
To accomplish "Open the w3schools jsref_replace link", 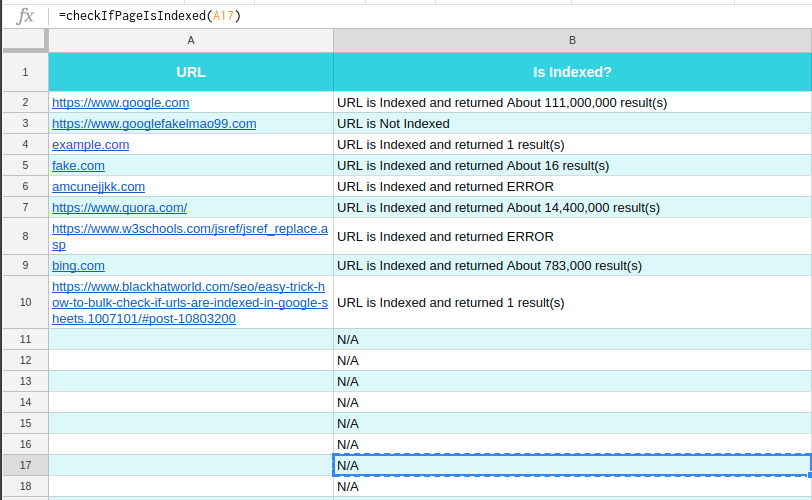I will click(x=190, y=237).
